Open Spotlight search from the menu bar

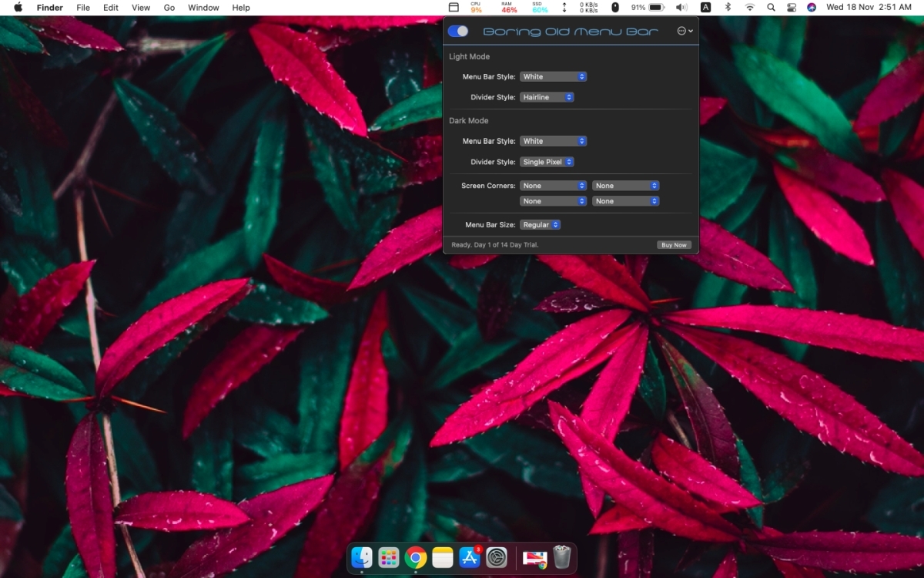pos(771,7)
